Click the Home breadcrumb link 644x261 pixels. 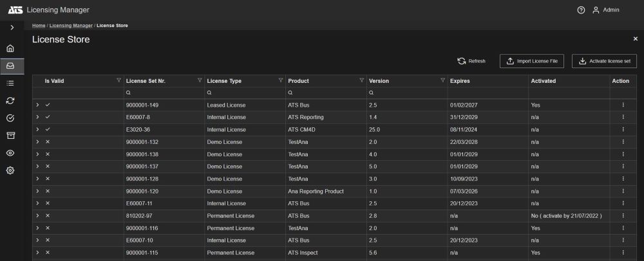(39, 26)
